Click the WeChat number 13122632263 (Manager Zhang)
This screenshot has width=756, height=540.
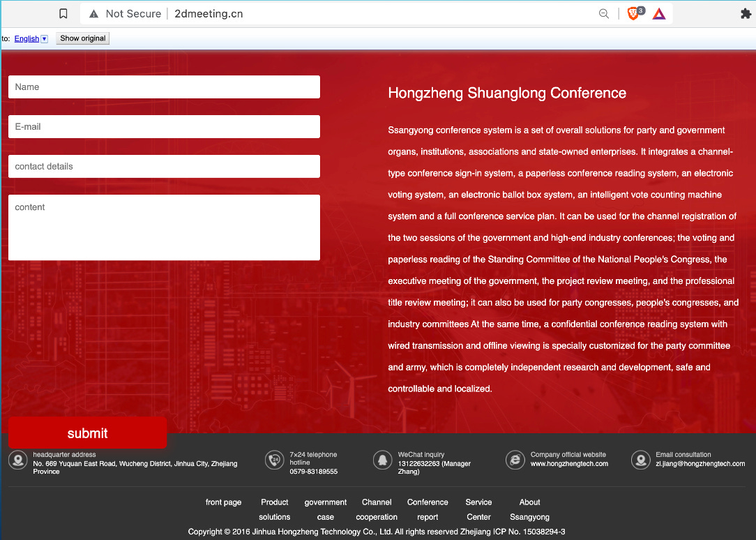point(434,467)
